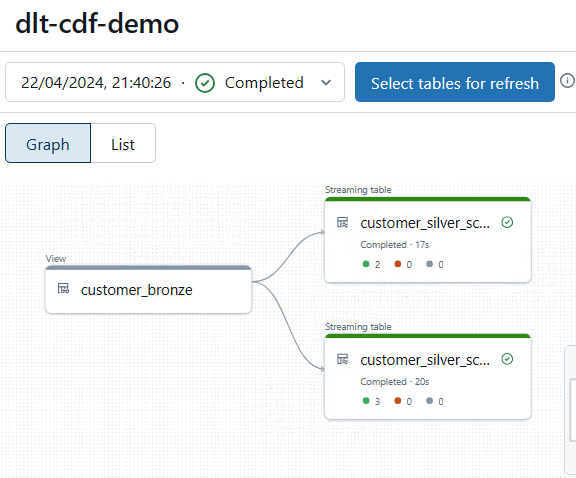
Task: Click green dot showing 3 records on bottom table
Action: coord(366,400)
